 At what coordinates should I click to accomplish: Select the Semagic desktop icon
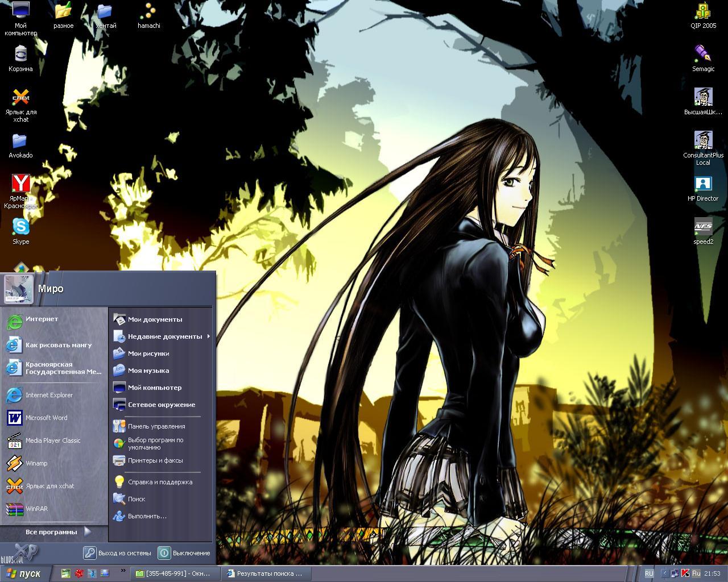pos(704,59)
